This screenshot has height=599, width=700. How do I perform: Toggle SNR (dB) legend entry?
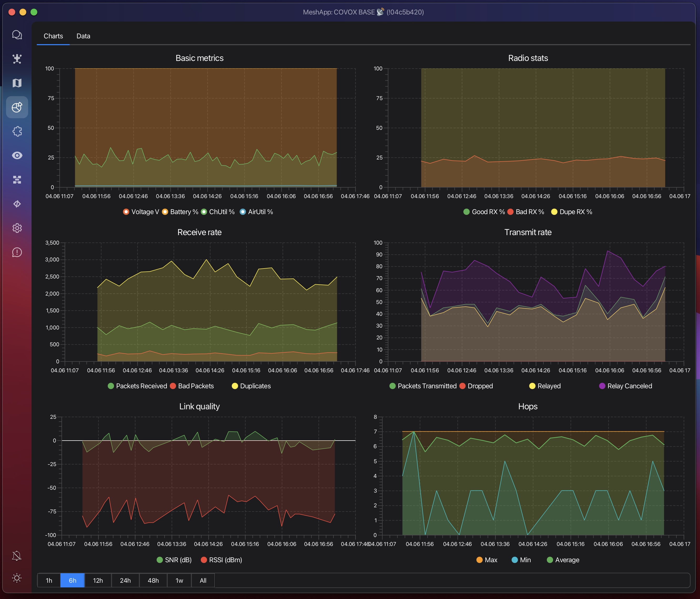(174, 560)
